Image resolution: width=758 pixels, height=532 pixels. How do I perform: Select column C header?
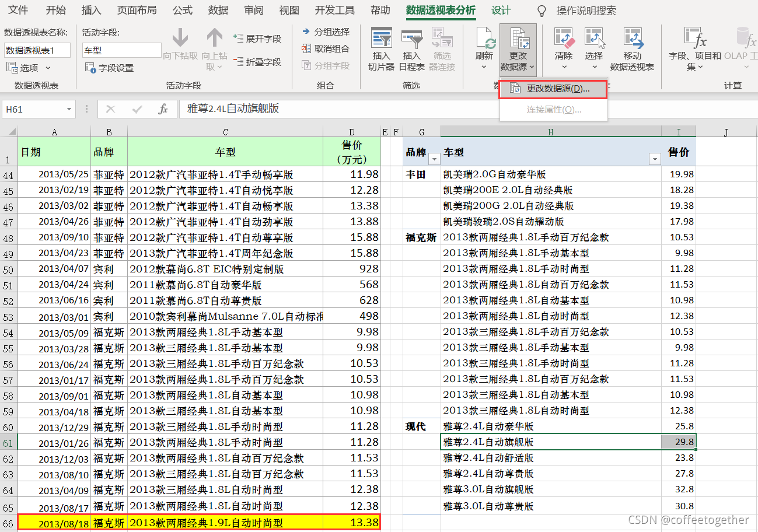pyautogui.click(x=225, y=132)
